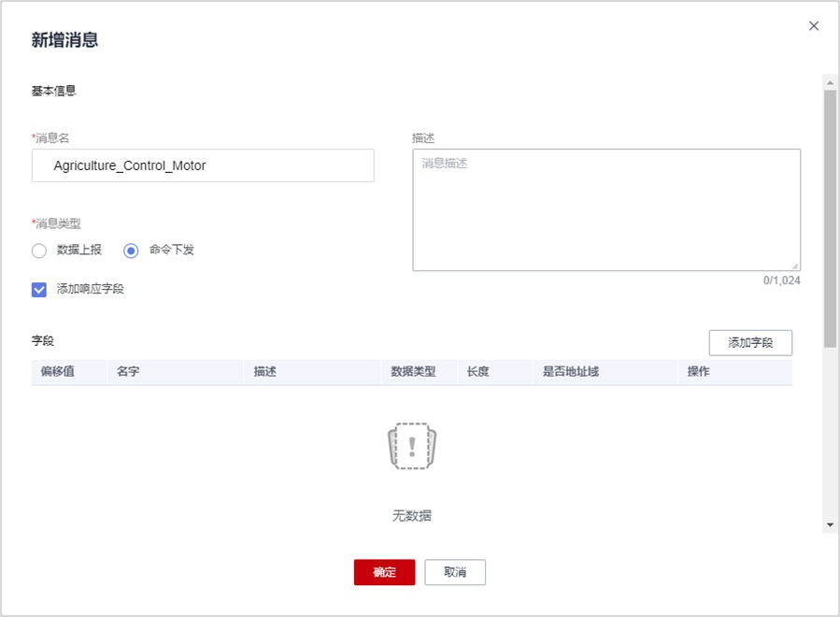Click the 名字 column header
This screenshot has width=840, height=617.
pyautogui.click(x=129, y=372)
